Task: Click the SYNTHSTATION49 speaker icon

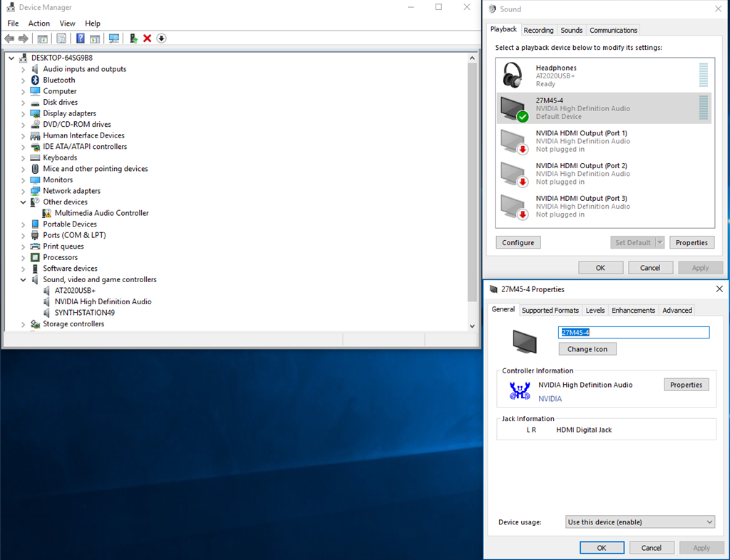Action: click(x=46, y=313)
